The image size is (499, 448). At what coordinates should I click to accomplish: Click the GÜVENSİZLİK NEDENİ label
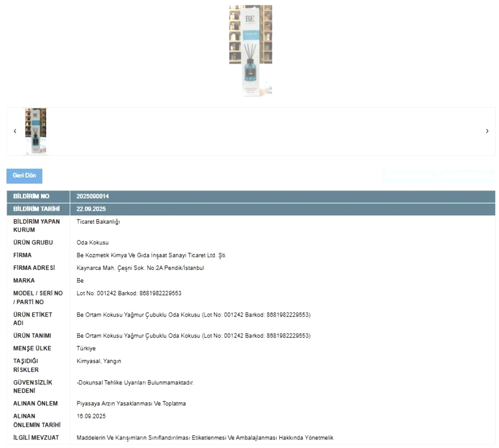[x=33, y=387]
